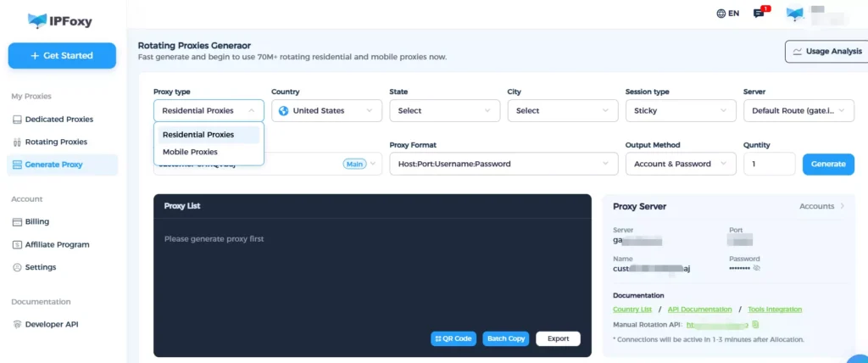Open the Output Method dropdown

pyautogui.click(x=680, y=164)
